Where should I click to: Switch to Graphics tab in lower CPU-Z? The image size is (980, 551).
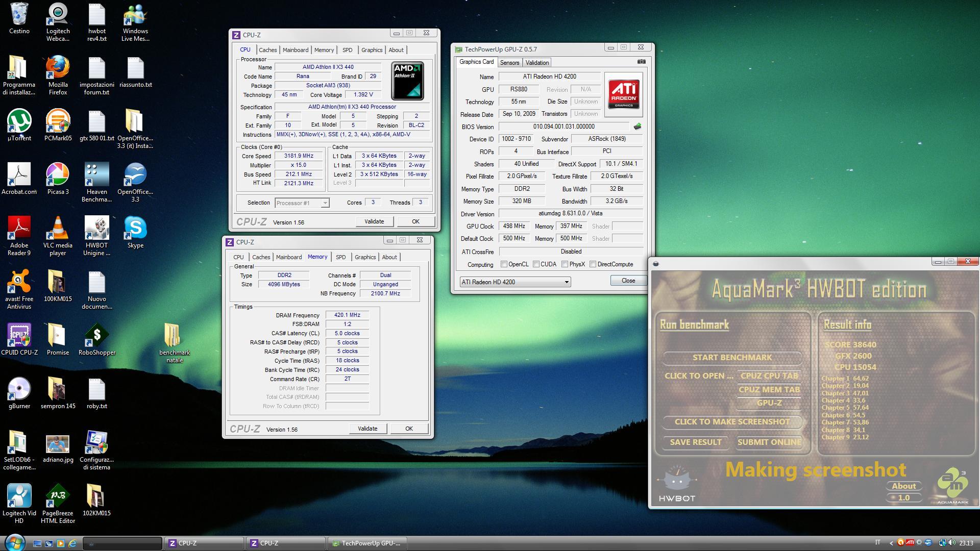(365, 257)
